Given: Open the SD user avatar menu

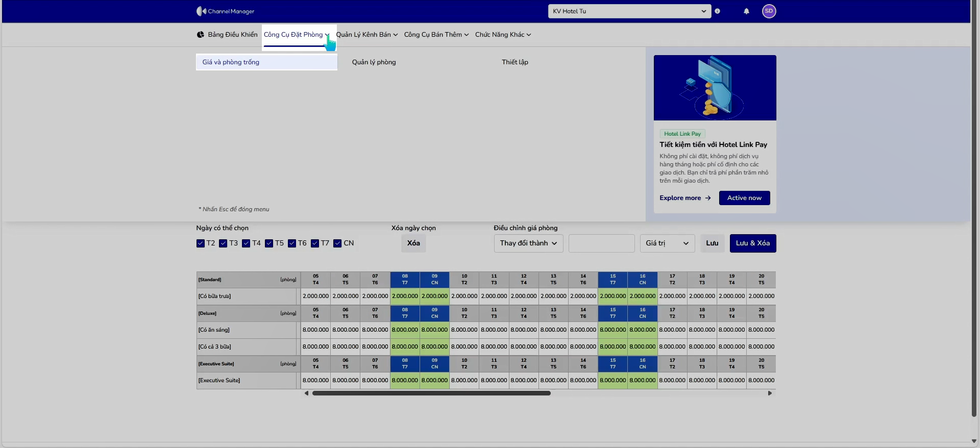Looking at the screenshot, I should point(769,11).
